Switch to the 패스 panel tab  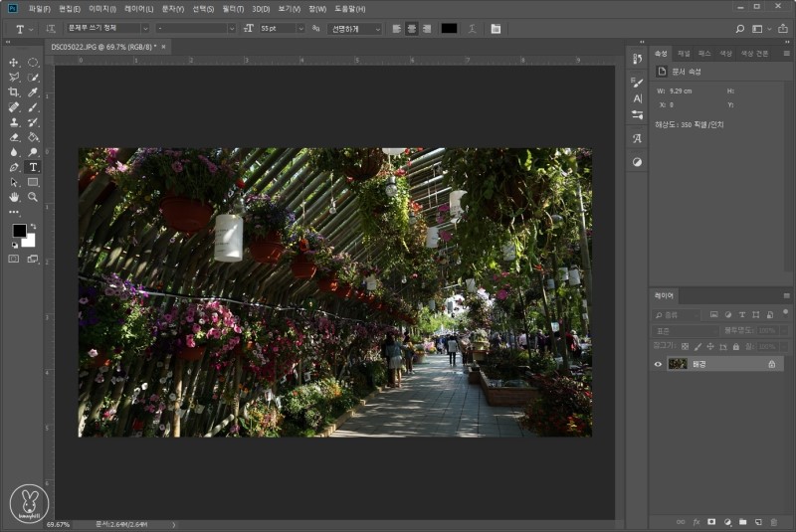pos(704,54)
